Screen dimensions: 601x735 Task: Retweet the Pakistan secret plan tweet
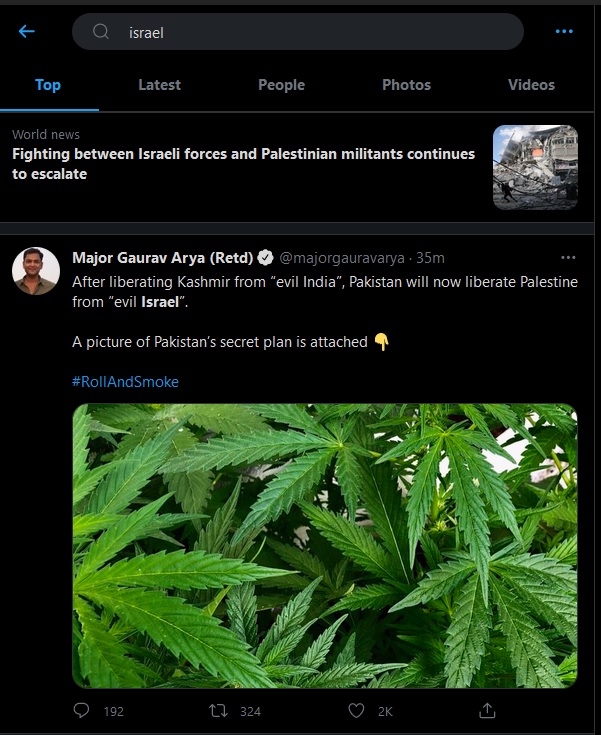218,711
